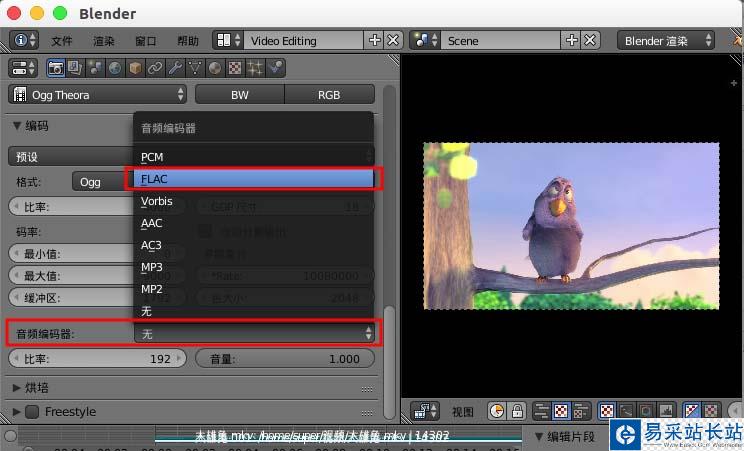Add a new screen layout with plus button
The height and width of the screenshot is (451, 744).
pyautogui.click(x=374, y=40)
